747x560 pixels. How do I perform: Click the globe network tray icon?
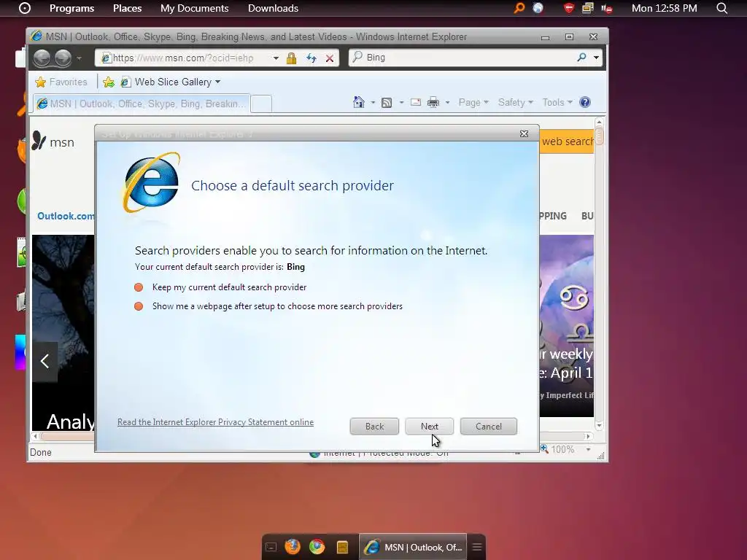tap(538, 8)
